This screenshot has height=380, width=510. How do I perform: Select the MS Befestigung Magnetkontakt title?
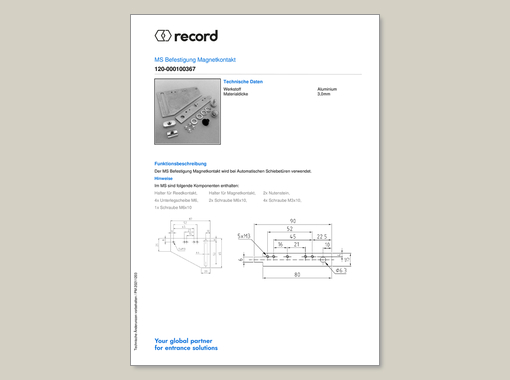click(195, 60)
